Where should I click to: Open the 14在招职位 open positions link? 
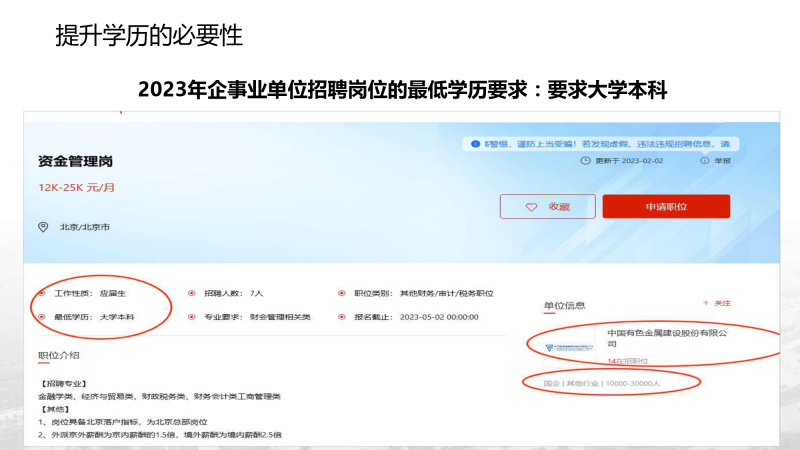627,360
